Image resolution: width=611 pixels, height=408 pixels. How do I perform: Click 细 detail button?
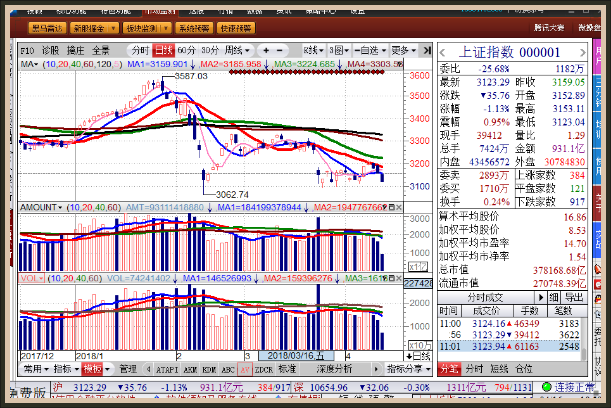(554, 298)
